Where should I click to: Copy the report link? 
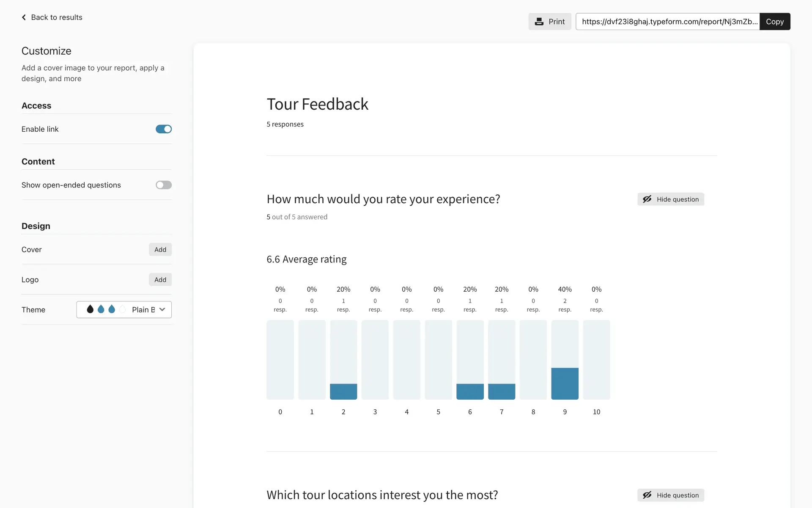(x=774, y=22)
